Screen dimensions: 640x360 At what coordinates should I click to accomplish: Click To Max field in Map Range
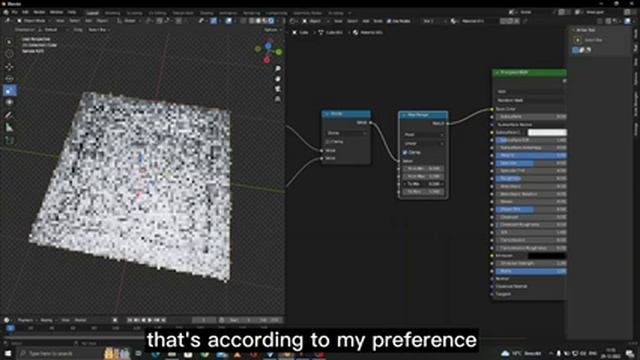coord(423,191)
